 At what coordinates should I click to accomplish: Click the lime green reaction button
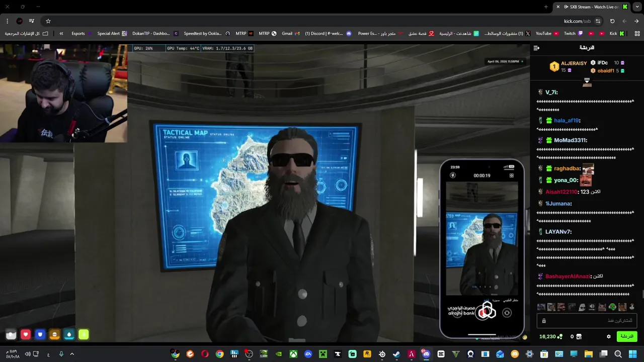[84, 334]
